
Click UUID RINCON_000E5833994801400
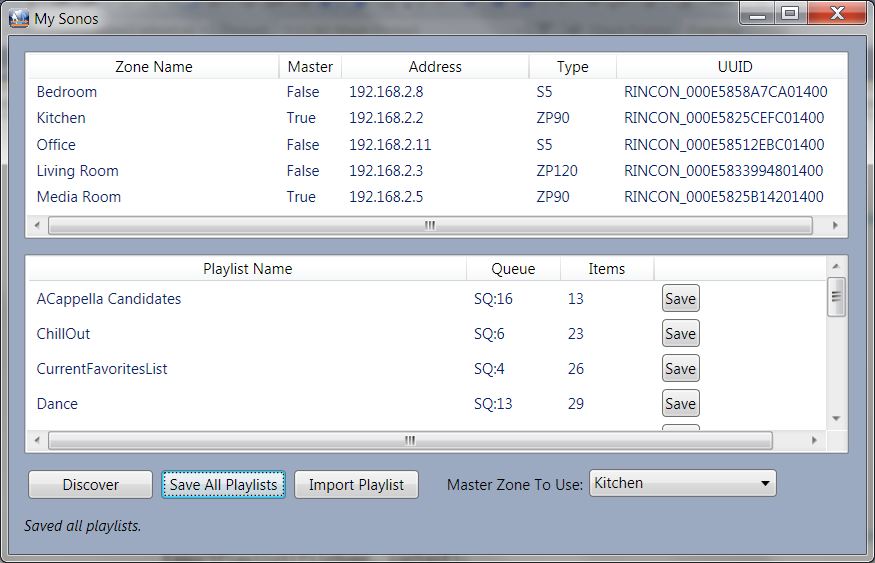[x=723, y=171]
